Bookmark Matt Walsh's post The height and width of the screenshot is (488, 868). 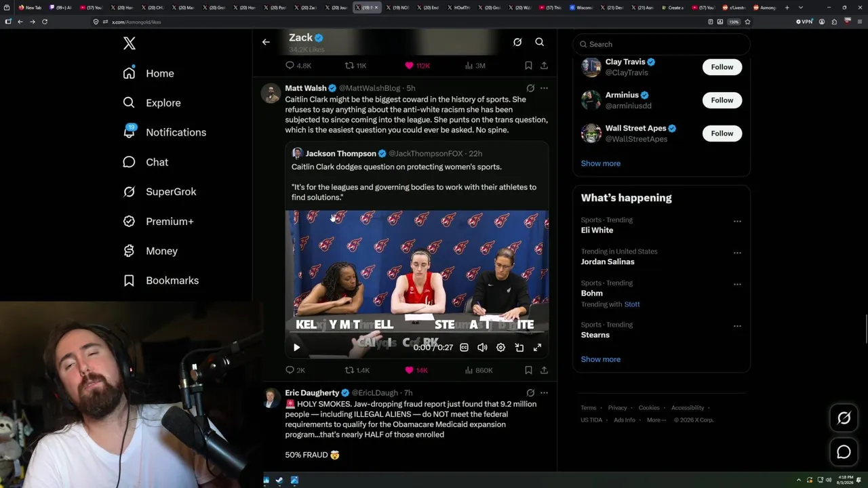[x=528, y=370]
